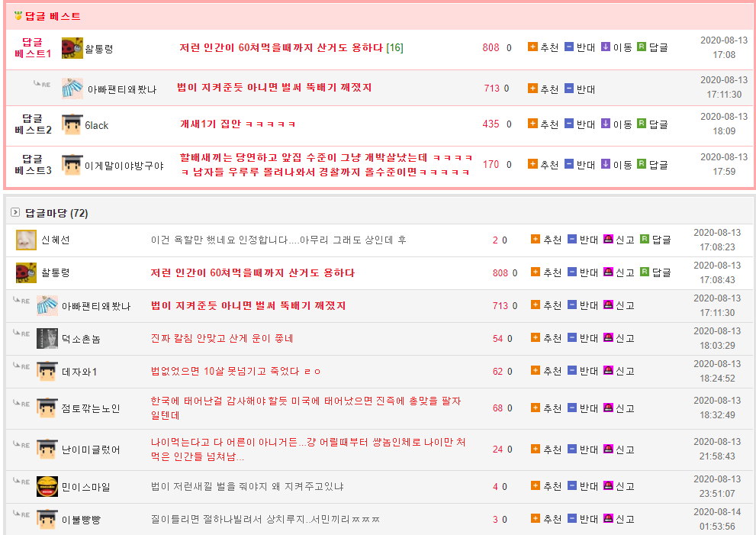This screenshot has width=756, height=535.
Task: Click 반대 minus icon for 6lack best reply
Action: (569, 124)
